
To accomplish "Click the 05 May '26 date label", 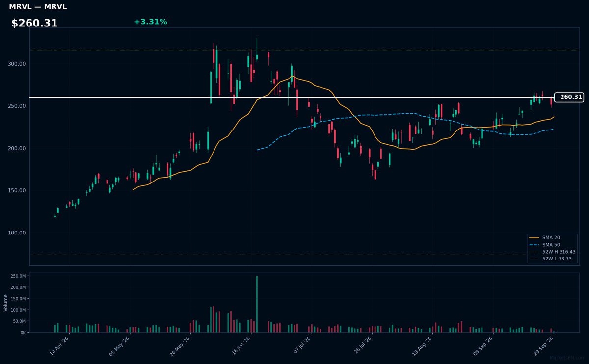I will [x=119, y=346].
